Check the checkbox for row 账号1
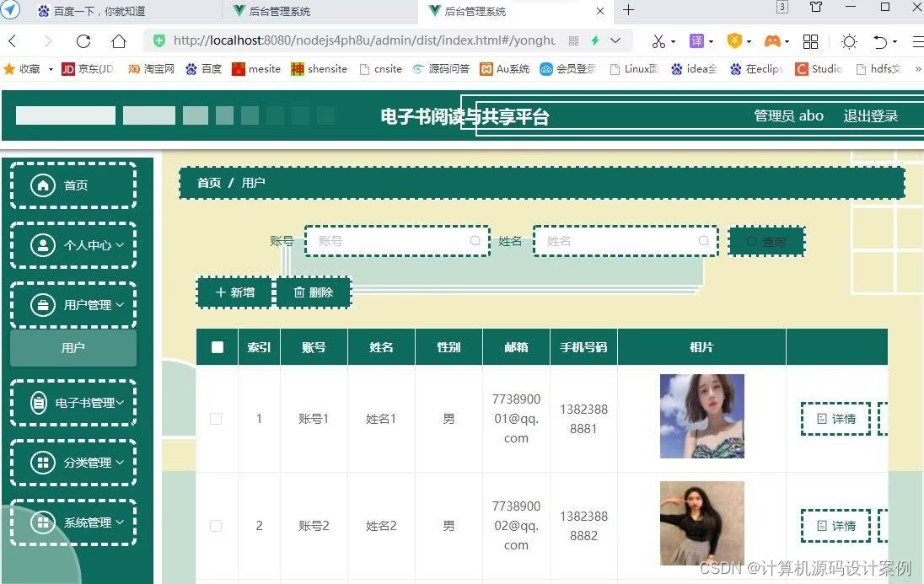924x584 pixels. (x=216, y=418)
